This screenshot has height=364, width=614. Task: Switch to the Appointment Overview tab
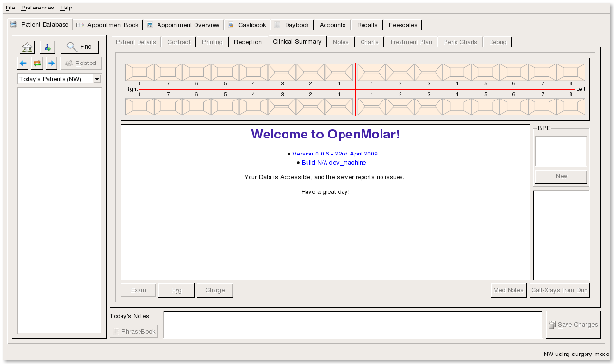[183, 25]
